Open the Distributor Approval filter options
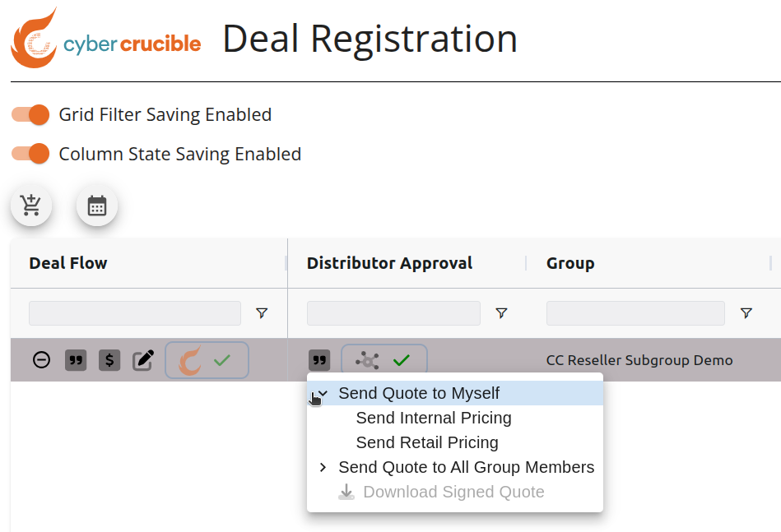This screenshot has width=781, height=532. (501, 313)
